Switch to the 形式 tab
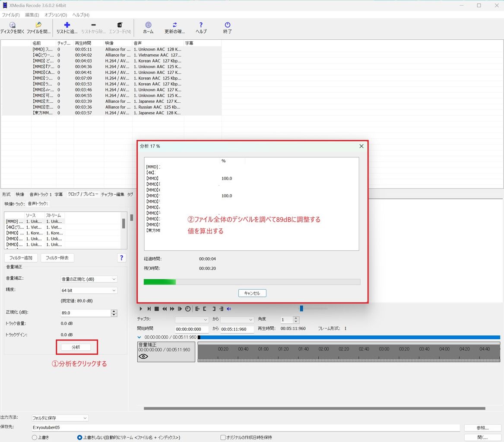The height and width of the screenshot is (442, 504). (6, 194)
